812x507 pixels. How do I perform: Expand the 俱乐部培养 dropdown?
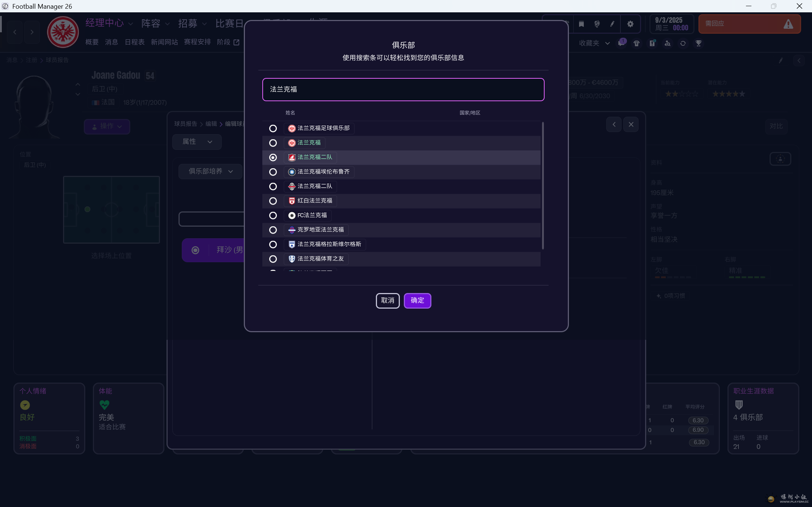click(210, 171)
